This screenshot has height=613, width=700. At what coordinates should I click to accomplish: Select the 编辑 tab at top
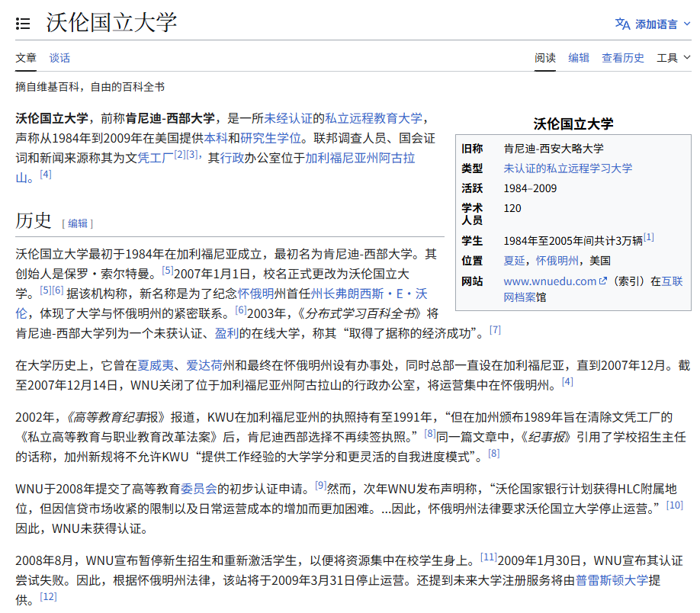pos(579,58)
